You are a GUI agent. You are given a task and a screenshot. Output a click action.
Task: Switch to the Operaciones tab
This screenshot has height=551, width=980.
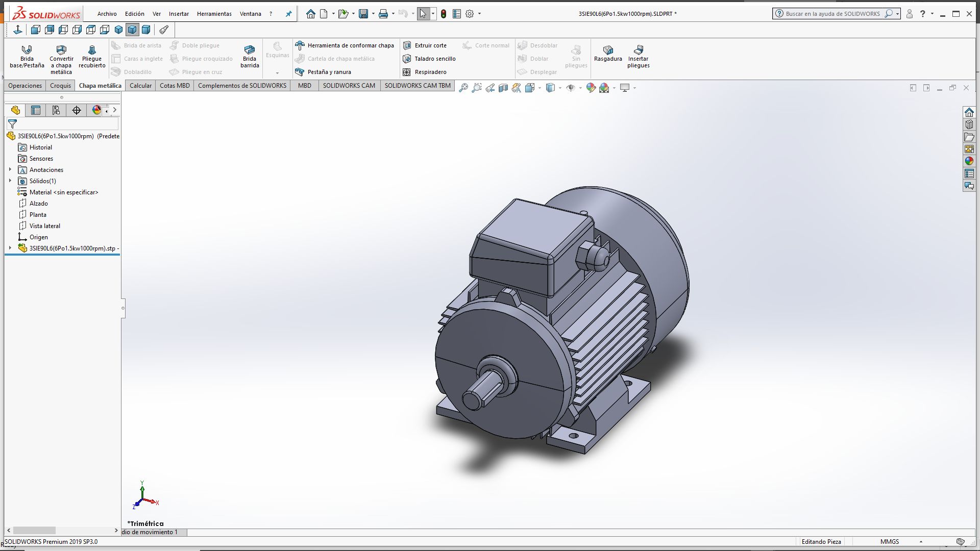pos(24,85)
